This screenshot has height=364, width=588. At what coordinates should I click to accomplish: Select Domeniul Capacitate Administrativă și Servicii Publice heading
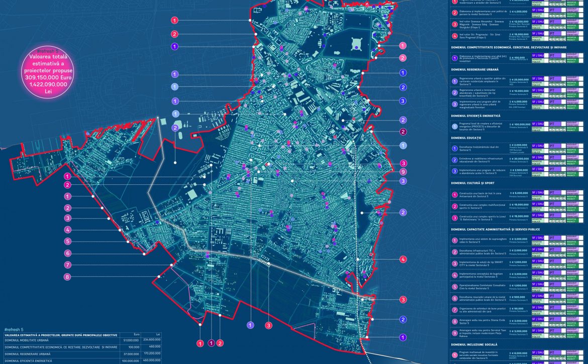pyautogui.click(x=495, y=229)
